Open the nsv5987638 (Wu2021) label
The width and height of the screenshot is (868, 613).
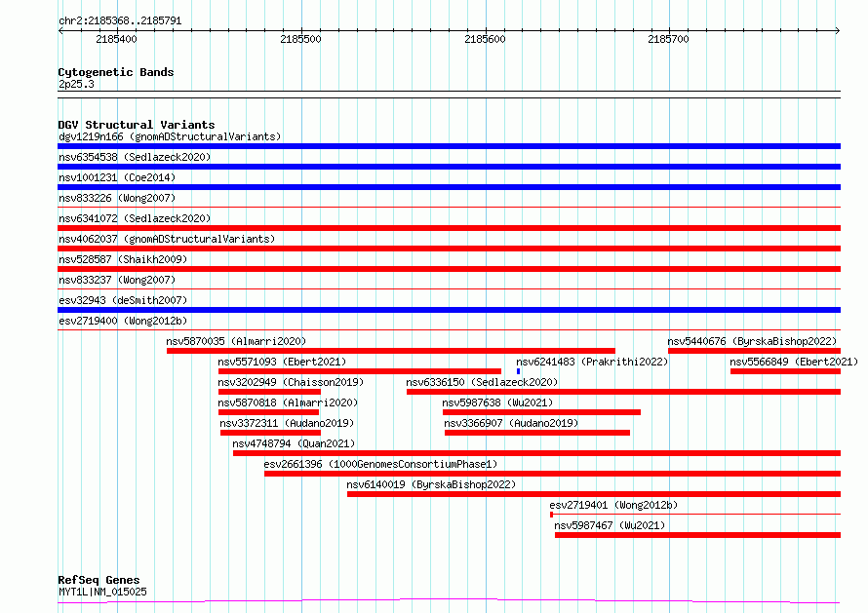point(497,402)
